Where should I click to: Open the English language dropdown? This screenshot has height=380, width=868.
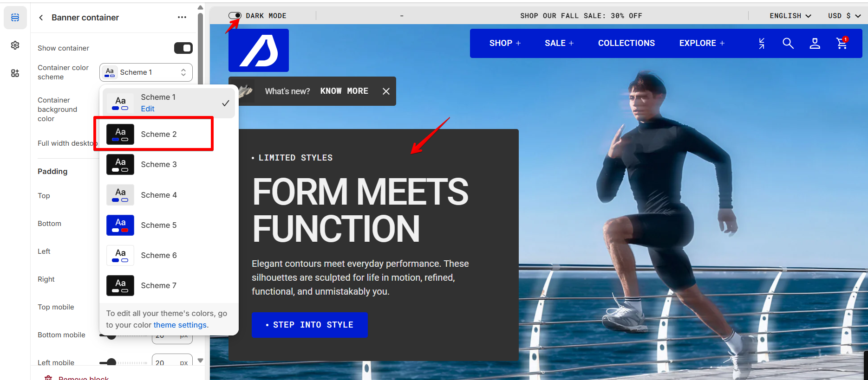(790, 16)
